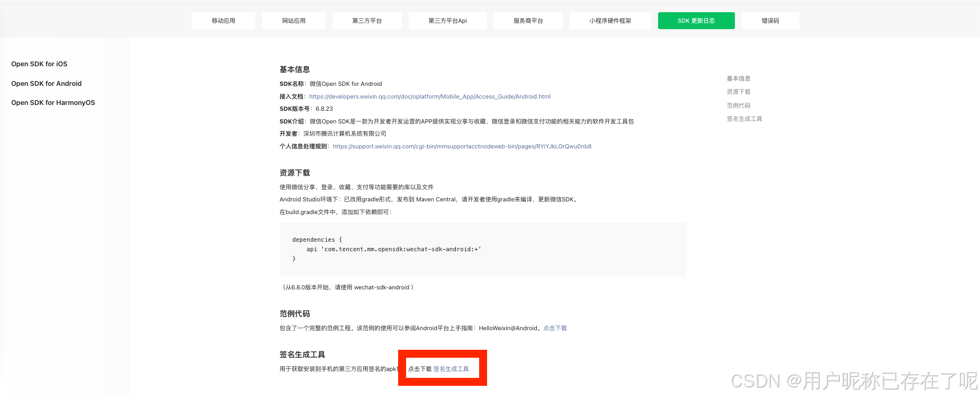Choose Open SDK for iOS in sidebar

39,64
